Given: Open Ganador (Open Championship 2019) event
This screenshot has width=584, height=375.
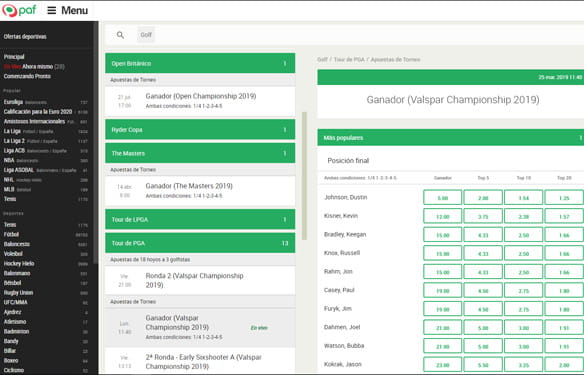Looking at the screenshot, I should [200, 101].
